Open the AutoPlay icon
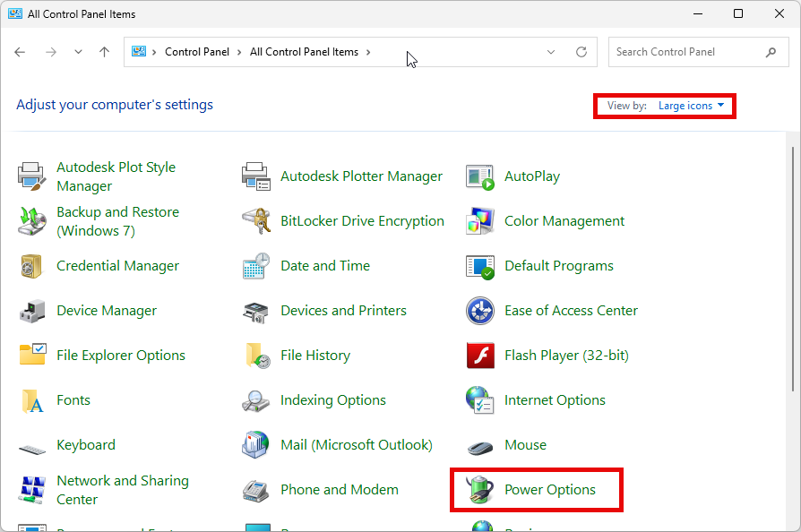 click(x=480, y=176)
